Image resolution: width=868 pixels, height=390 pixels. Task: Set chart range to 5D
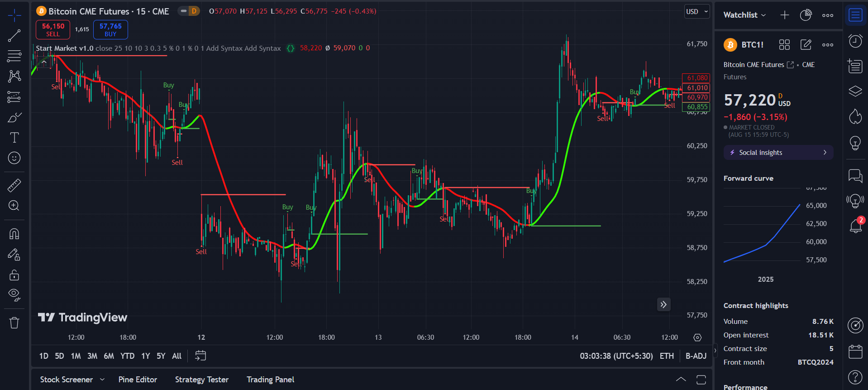(x=59, y=356)
